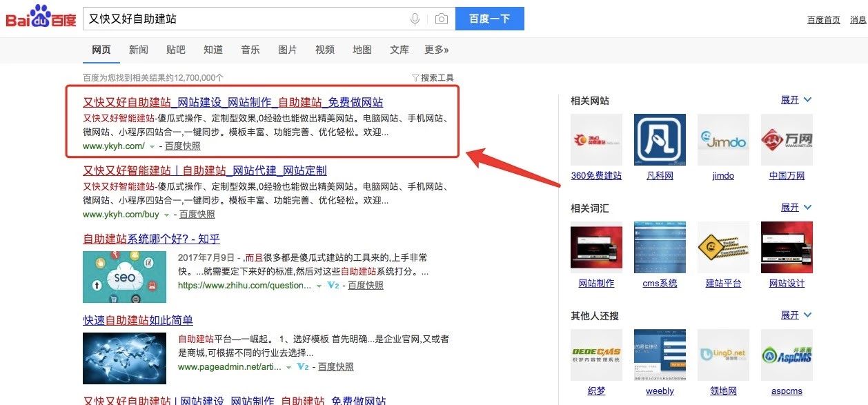Open the 凡科网 logo thumbnail
This screenshot has height=405, width=868.
[660, 140]
